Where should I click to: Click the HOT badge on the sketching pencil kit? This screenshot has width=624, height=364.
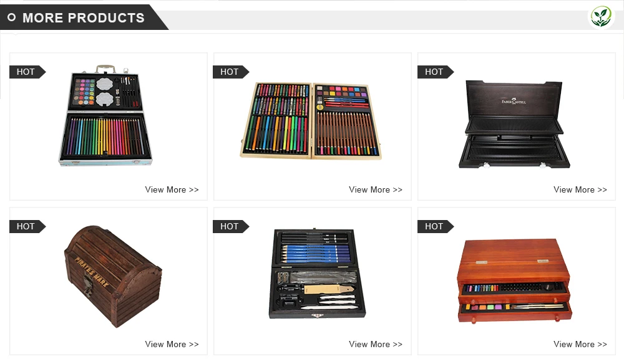click(232, 226)
